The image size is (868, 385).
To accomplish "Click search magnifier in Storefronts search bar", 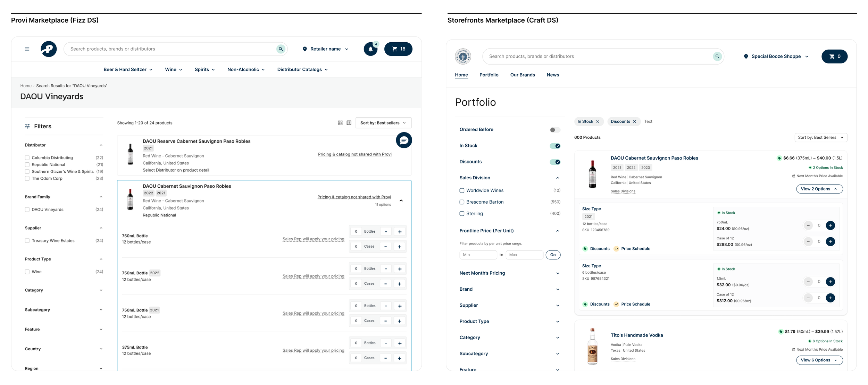I will coord(717,56).
